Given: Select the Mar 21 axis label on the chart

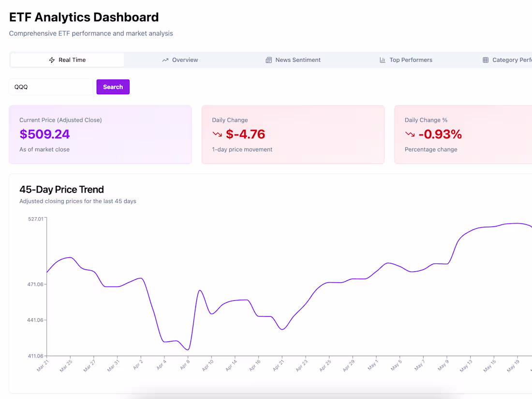Looking at the screenshot, I should (x=43, y=366).
